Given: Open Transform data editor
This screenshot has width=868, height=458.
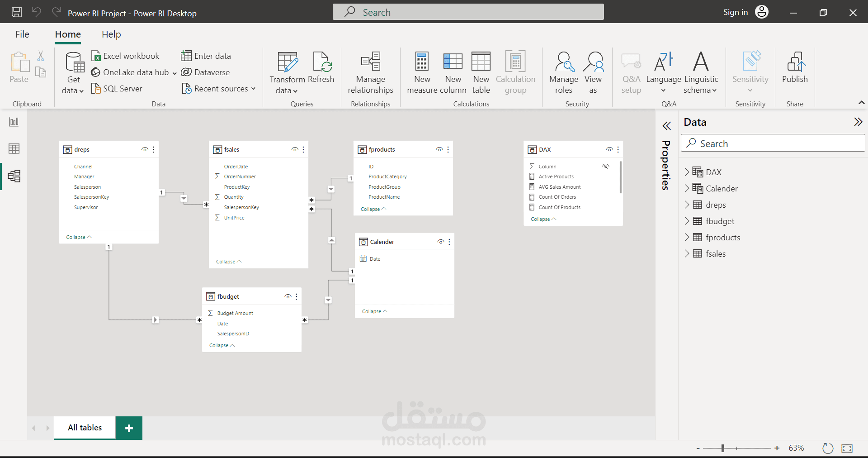Looking at the screenshot, I should 288,72.
